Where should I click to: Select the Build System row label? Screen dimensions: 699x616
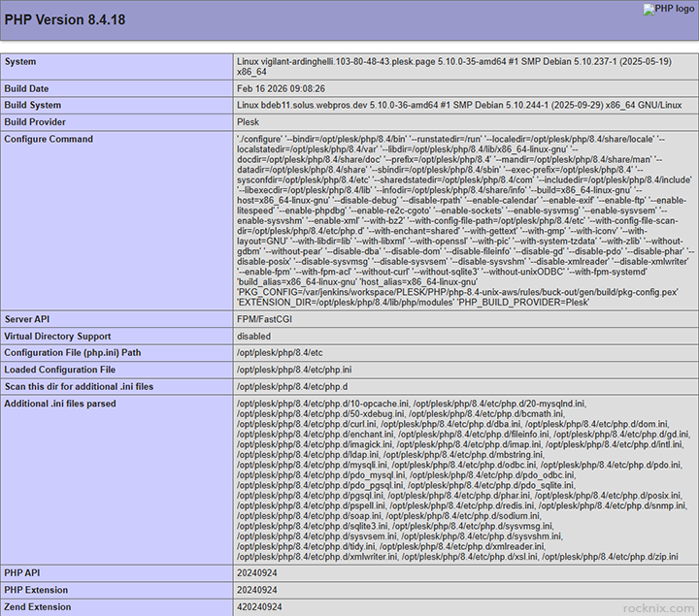click(x=32, y=106)
